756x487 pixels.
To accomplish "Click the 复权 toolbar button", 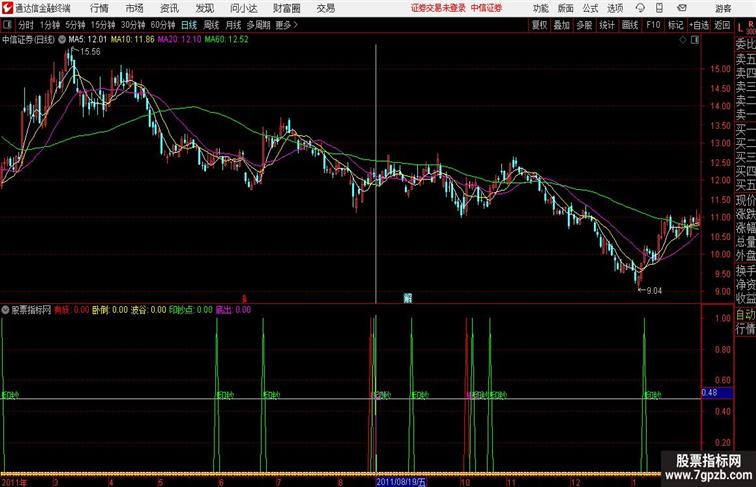I will [x=539, y=25].
